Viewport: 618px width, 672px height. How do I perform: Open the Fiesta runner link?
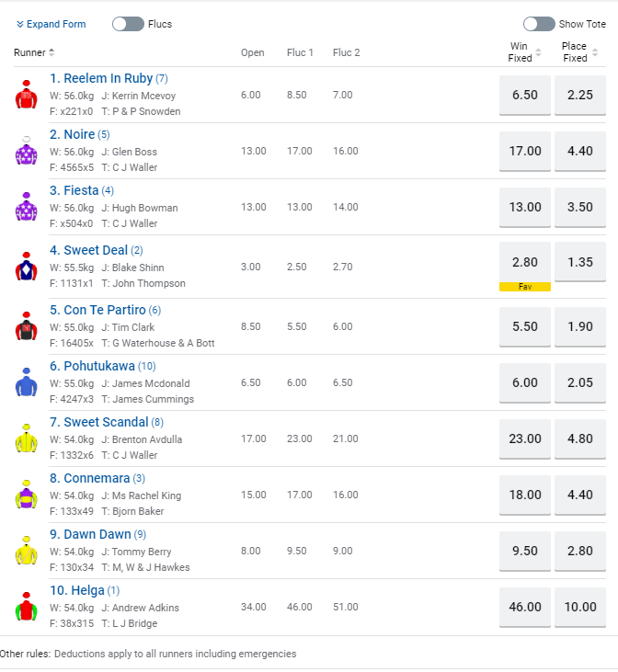coord(74,190)
